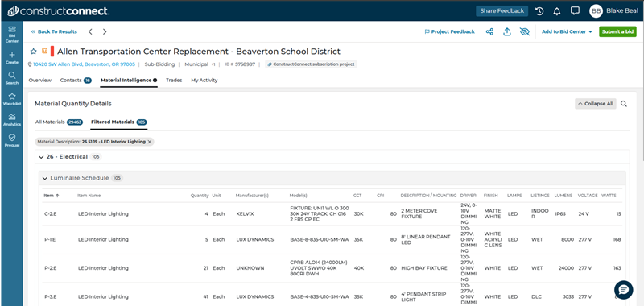Viewport: 644px width, 306px height.
Task: Click the ConstructConnect logo
Action: coord(58,10)
